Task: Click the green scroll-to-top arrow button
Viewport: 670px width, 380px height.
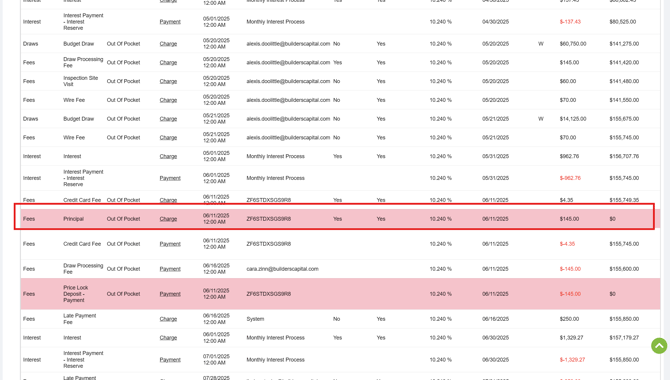Action: tap(659, 345)
